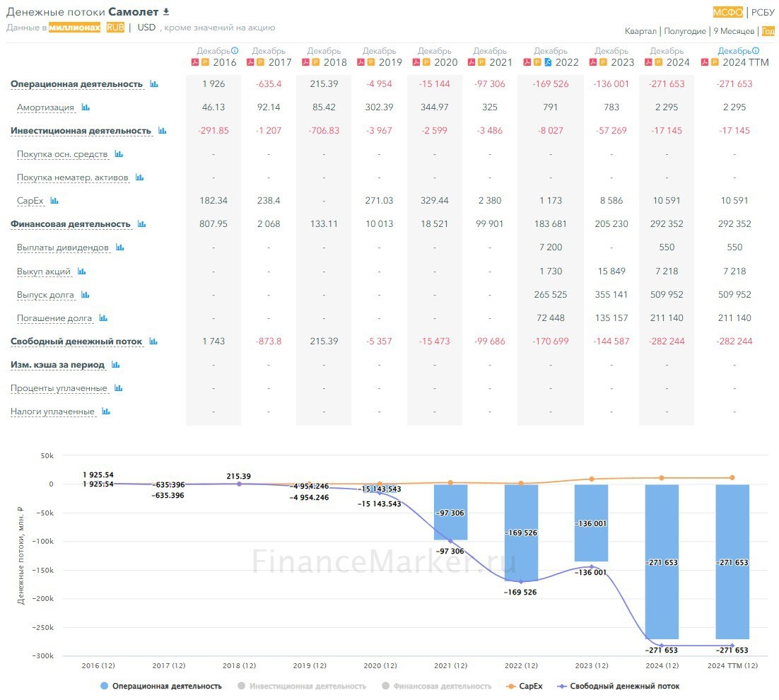
Task: Open Финансовая деятельность row label
Action: [x=71, y=224]
